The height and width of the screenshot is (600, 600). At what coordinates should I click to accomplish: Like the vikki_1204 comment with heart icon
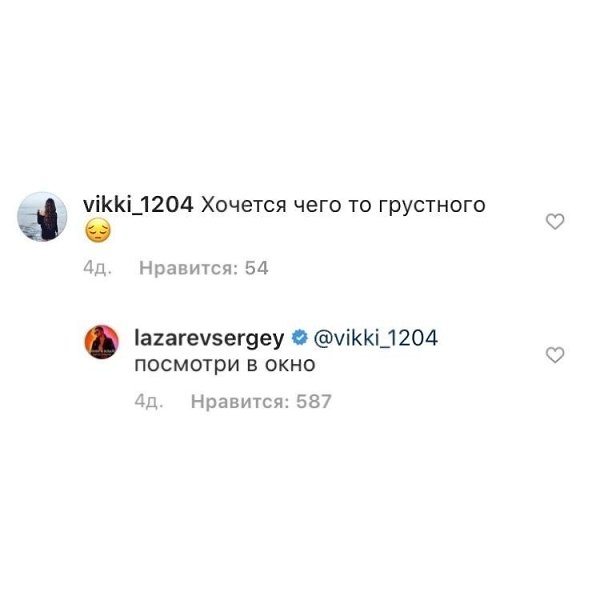click(x=555, y=221)
